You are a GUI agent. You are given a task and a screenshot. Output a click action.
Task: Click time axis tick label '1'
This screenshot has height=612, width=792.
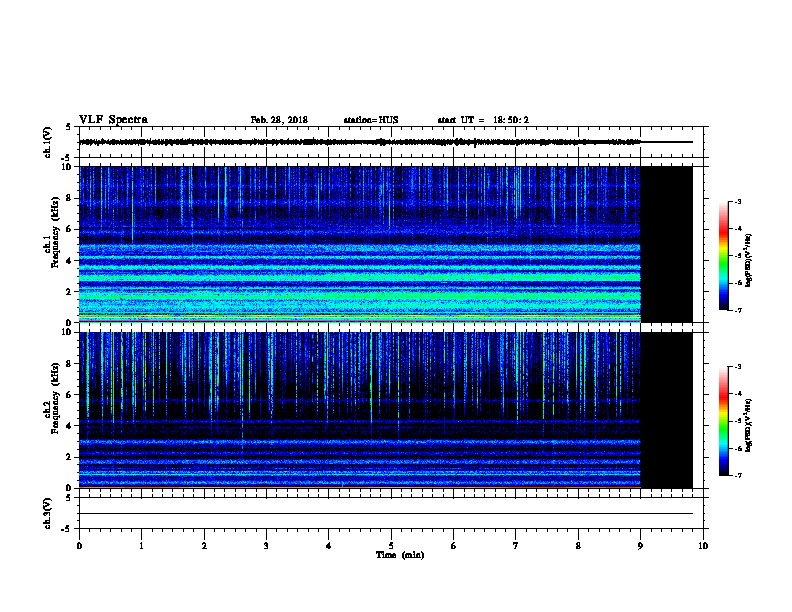(141, 546)
